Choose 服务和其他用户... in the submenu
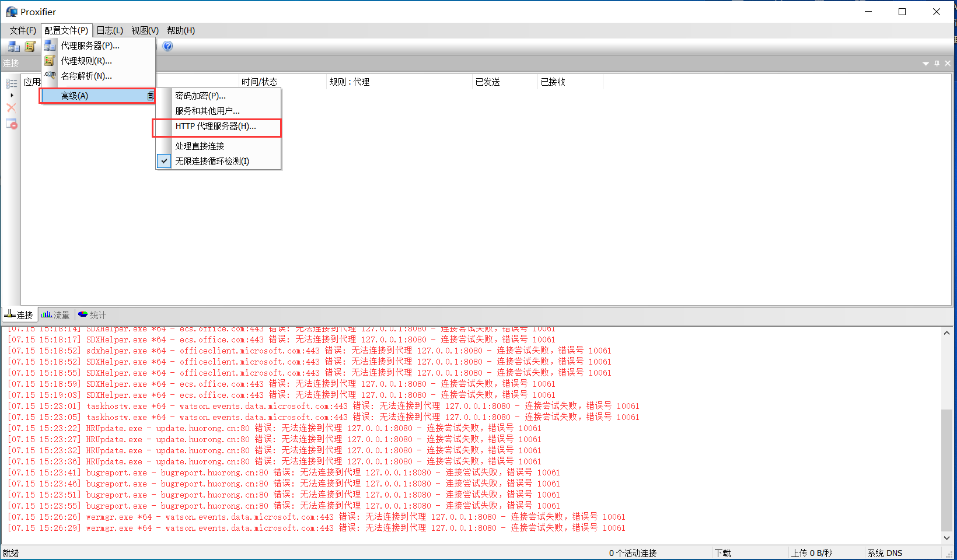Image resolution: width=957 pixels, height=560 pixels. [x=219, y=111]
